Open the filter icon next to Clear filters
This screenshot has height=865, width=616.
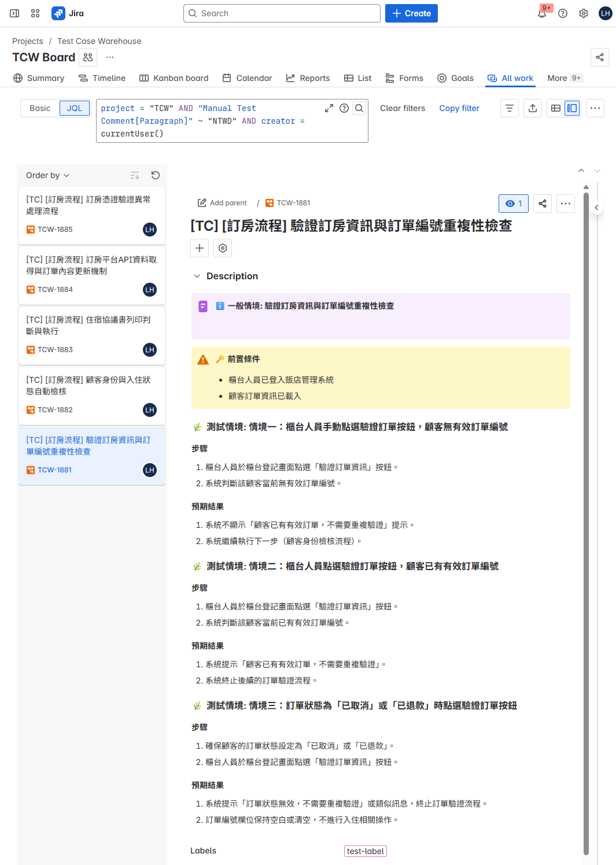(510, 108)
